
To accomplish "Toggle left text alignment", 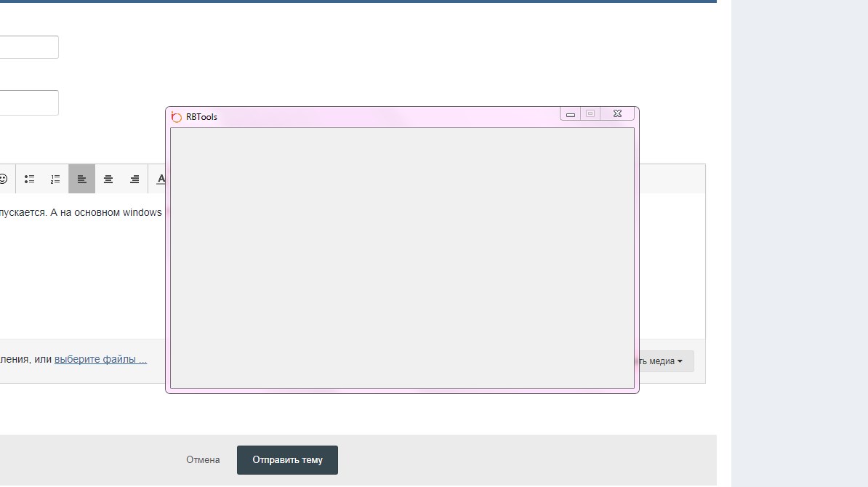I will pyautogui.click(x=81, y=179).
